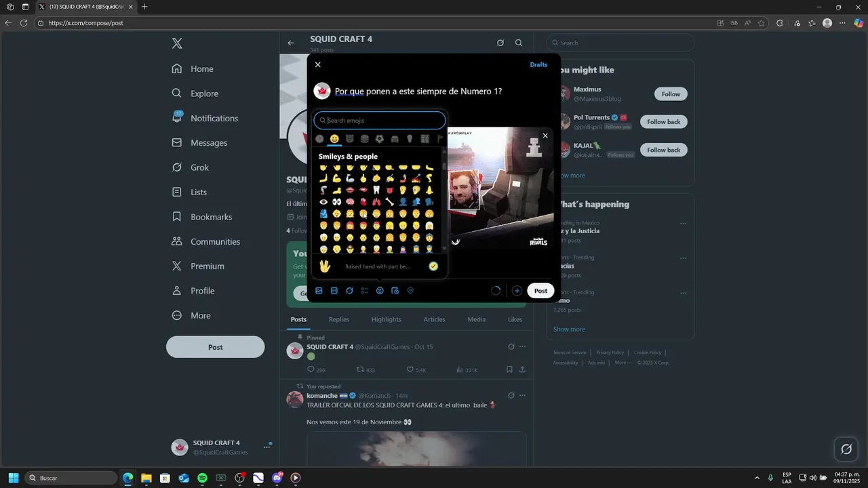868x488 pixels.
Task: Insert the lungs emoji
Action: [376, 202]
